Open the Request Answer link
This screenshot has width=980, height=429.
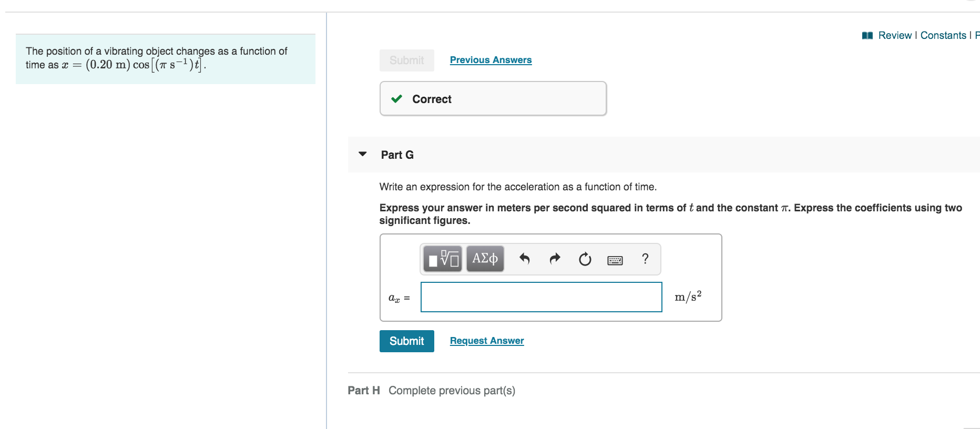pos(487,341)
